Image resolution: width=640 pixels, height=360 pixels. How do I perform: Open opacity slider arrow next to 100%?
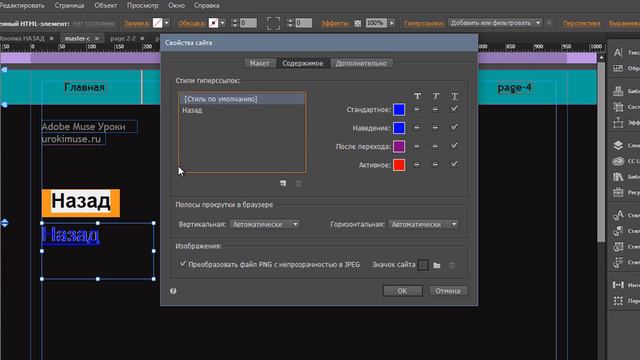click(x=392, y=23)
